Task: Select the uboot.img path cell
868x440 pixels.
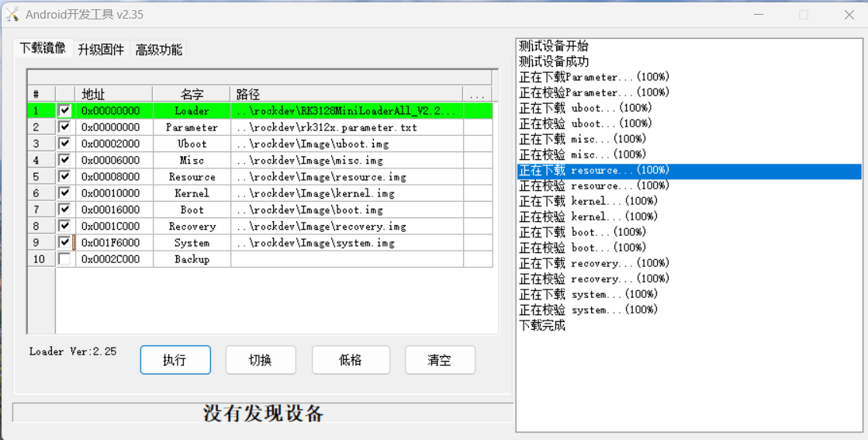Action: [347, 144]
